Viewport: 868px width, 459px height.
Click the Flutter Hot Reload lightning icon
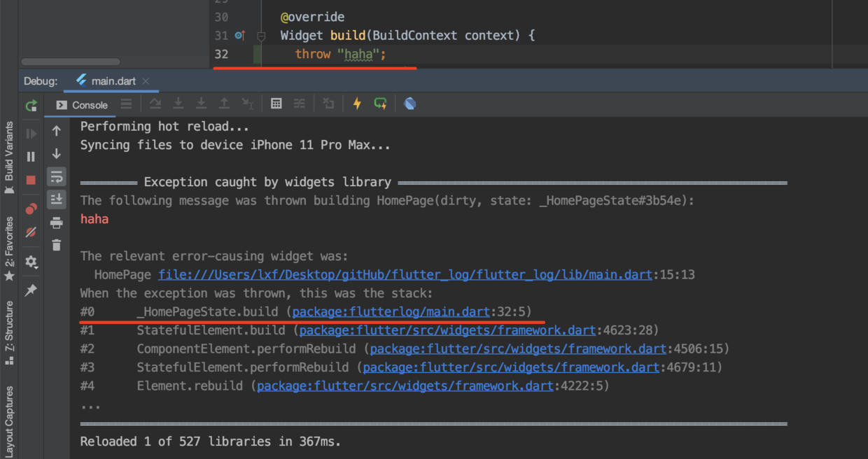357,104
